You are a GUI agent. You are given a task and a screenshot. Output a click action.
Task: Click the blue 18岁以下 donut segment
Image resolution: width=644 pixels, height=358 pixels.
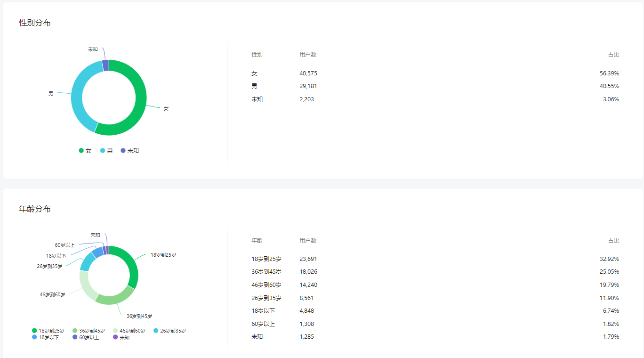click(97, 252)
